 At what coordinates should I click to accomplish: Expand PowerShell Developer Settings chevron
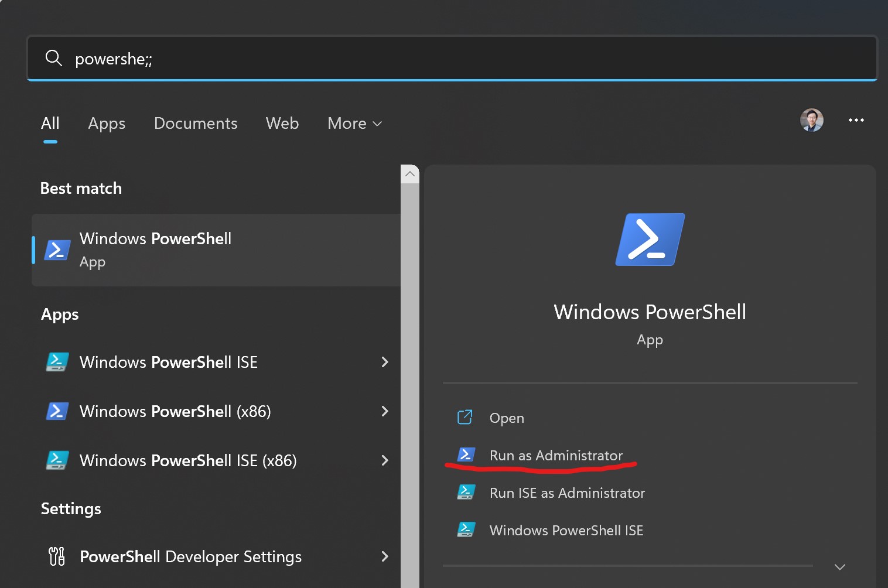click(x=385, y=556)
